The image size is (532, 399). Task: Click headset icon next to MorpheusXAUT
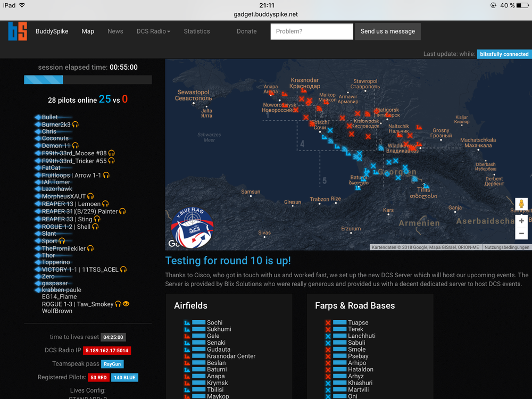tap(90, 196)
